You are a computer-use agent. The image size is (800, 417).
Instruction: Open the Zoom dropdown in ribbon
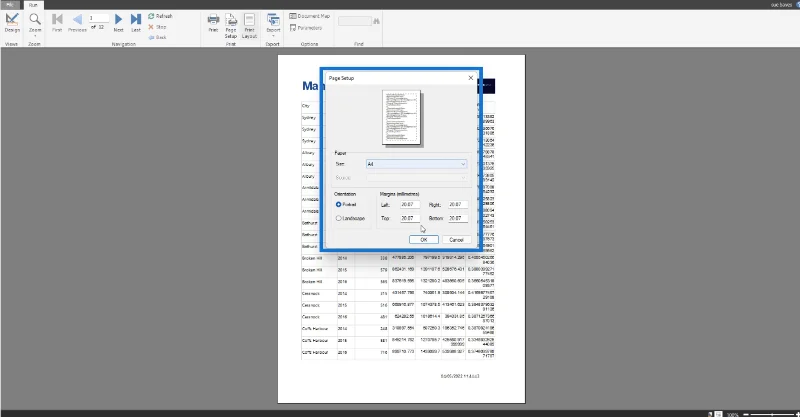(35, 24)
